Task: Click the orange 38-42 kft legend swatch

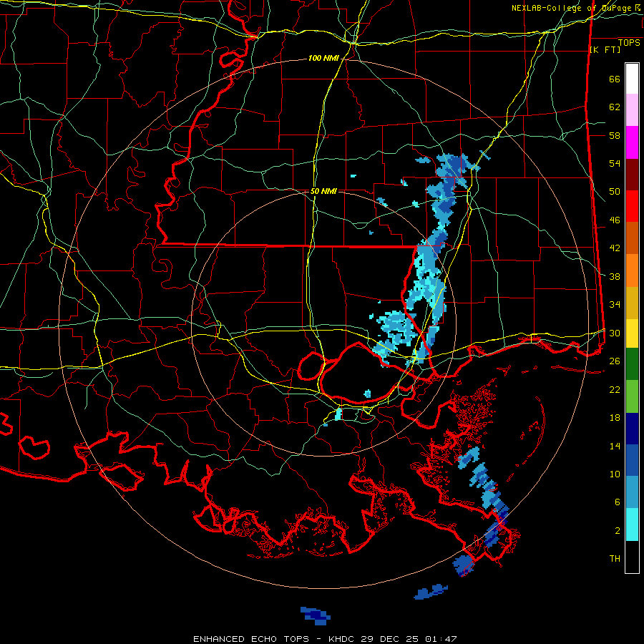Action: (632, 270)
